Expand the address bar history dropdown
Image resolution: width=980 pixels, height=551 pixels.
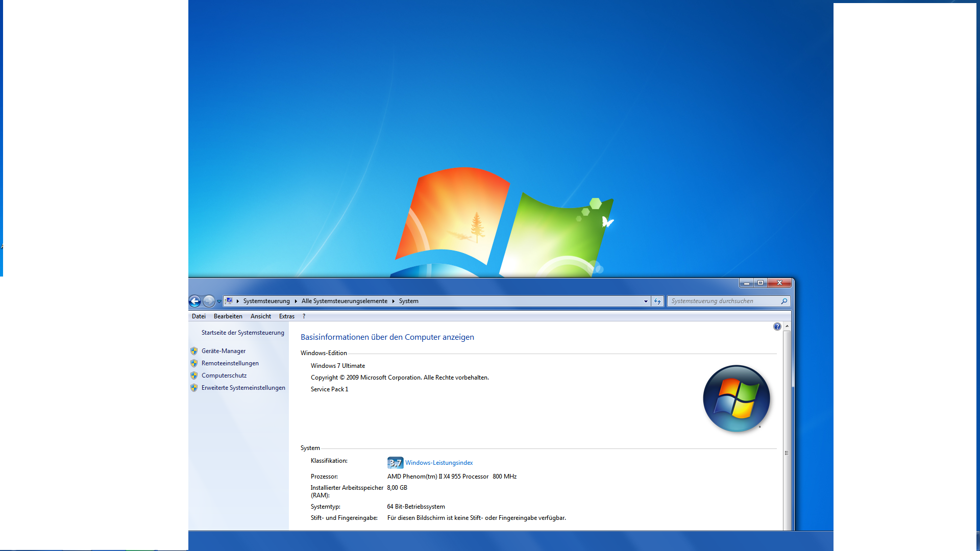click(646, 302)
